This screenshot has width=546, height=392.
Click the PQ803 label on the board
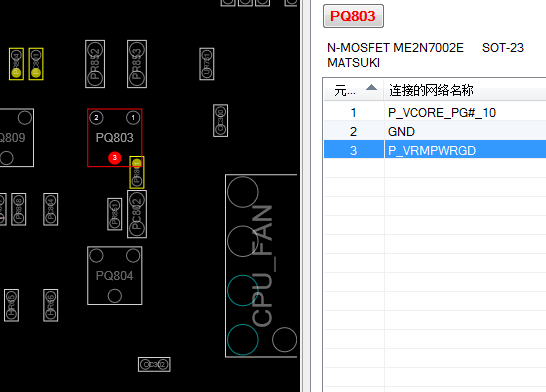point(115,138)
